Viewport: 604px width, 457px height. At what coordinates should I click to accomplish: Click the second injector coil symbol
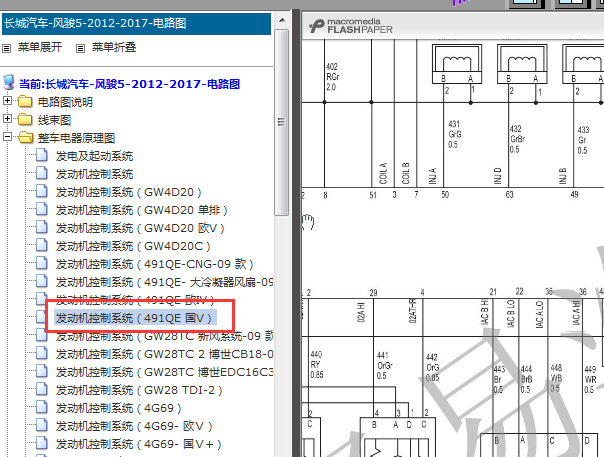(522, 64)
